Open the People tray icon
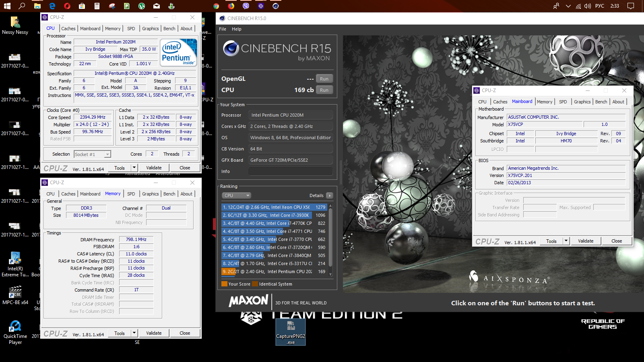 (x=556, y=6)
